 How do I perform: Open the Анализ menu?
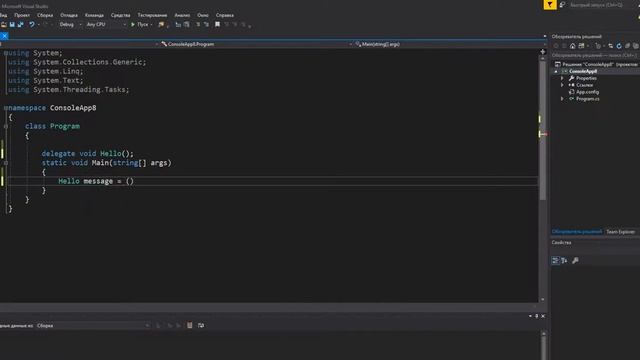[182, 15]
